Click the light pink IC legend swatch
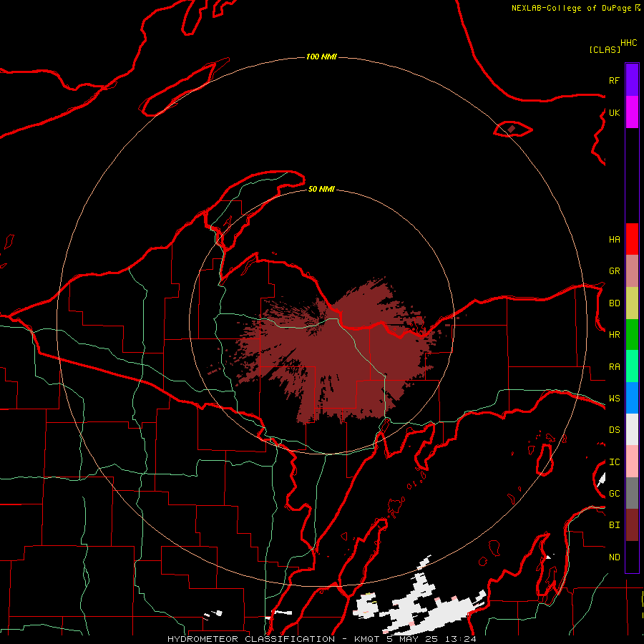 pos(632,462)
